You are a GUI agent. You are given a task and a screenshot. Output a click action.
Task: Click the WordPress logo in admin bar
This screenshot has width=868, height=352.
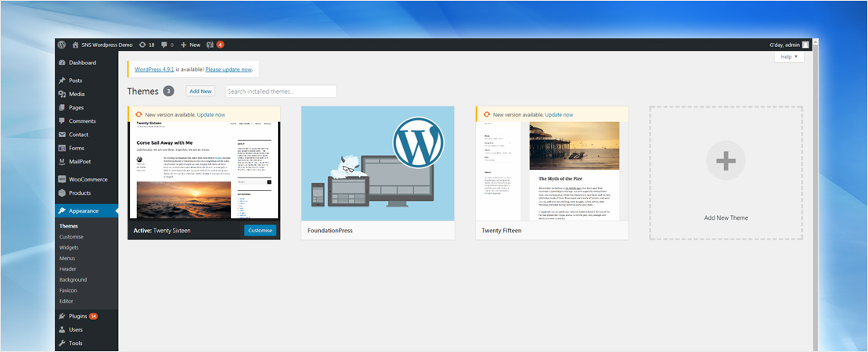61,45
